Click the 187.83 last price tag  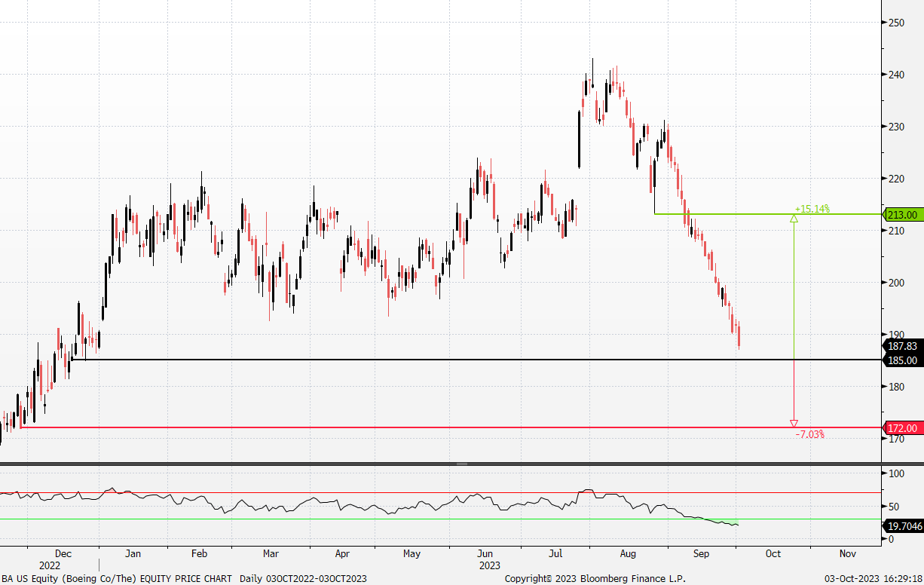(x=902, y=346)
